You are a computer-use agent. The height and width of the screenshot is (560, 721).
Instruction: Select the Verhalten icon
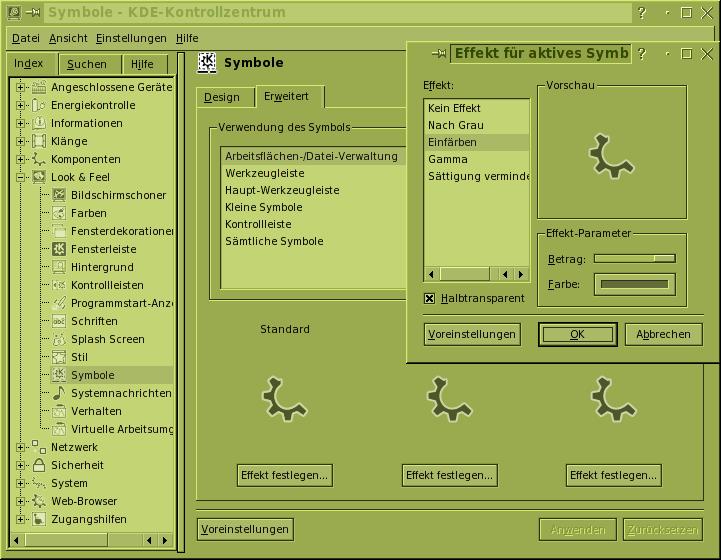(59, 411)
